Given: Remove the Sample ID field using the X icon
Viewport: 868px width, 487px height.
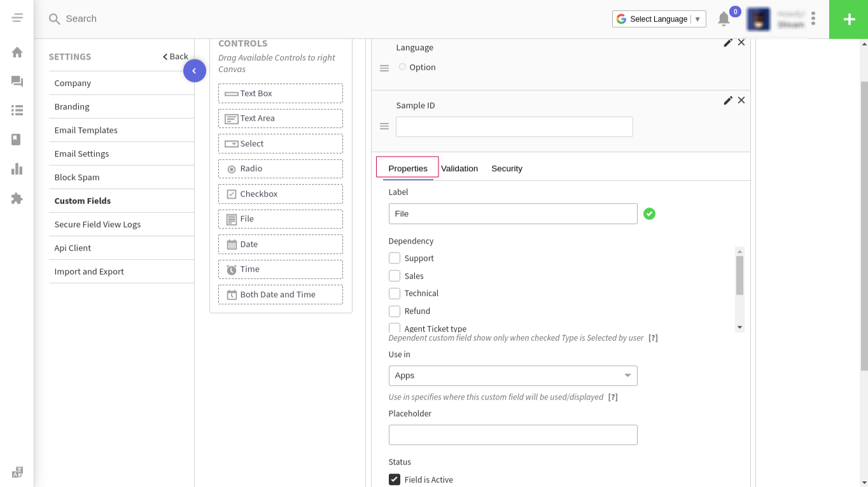Looking at the screenshot, I should [741, 100].
